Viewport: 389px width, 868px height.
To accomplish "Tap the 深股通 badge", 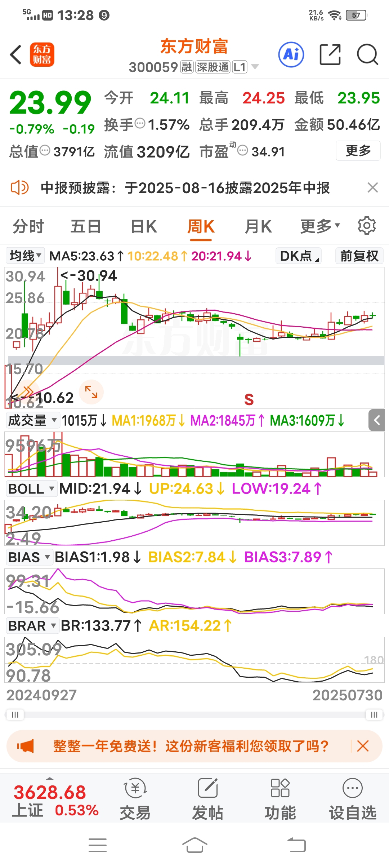I will coord(213,67).
